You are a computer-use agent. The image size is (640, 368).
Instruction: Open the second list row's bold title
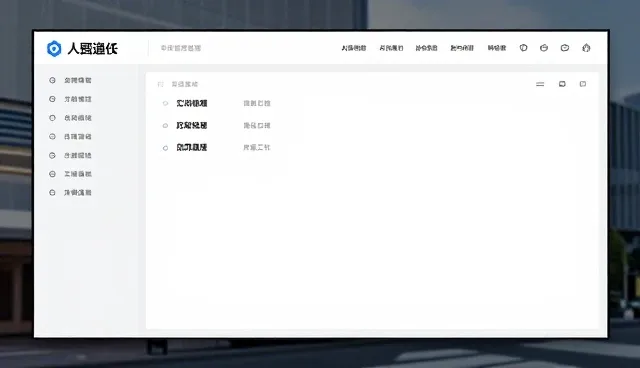pos(192,125)
